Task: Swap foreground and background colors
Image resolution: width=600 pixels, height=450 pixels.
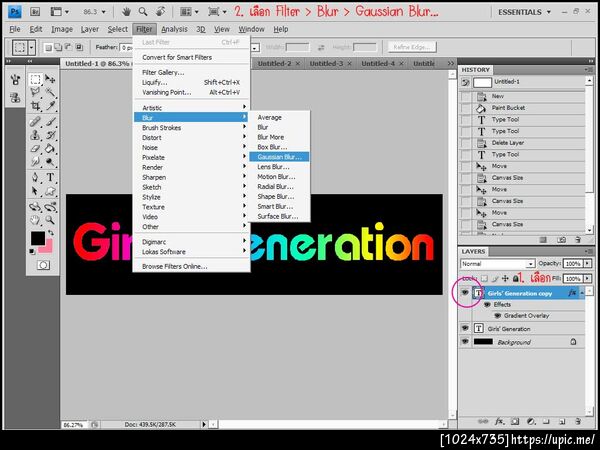Action: 51,233
